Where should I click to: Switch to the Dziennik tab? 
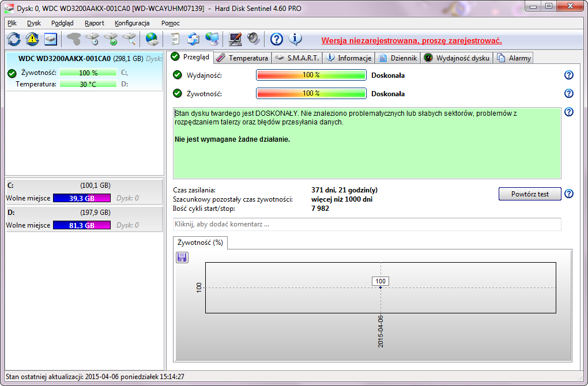[x=398, y=58]
